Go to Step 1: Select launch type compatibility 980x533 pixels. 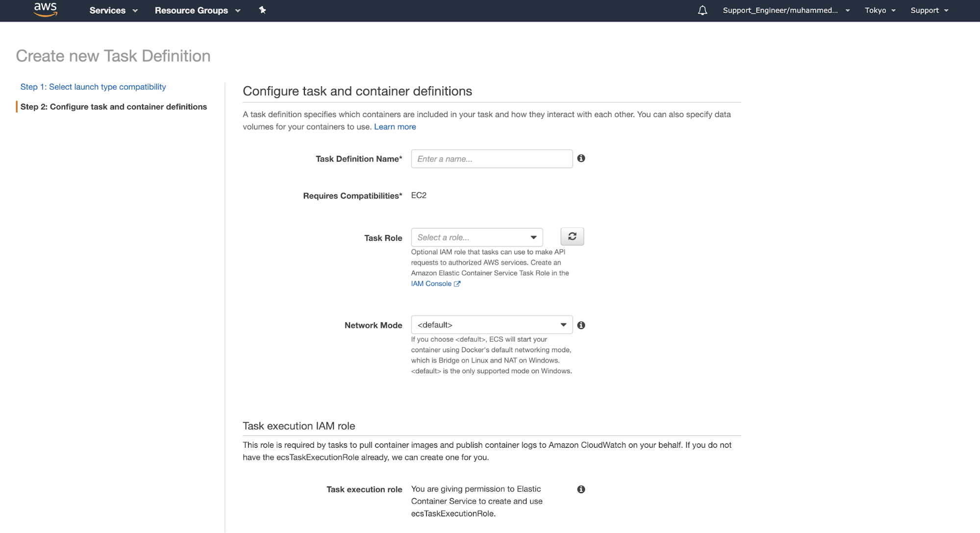point(93,87)
